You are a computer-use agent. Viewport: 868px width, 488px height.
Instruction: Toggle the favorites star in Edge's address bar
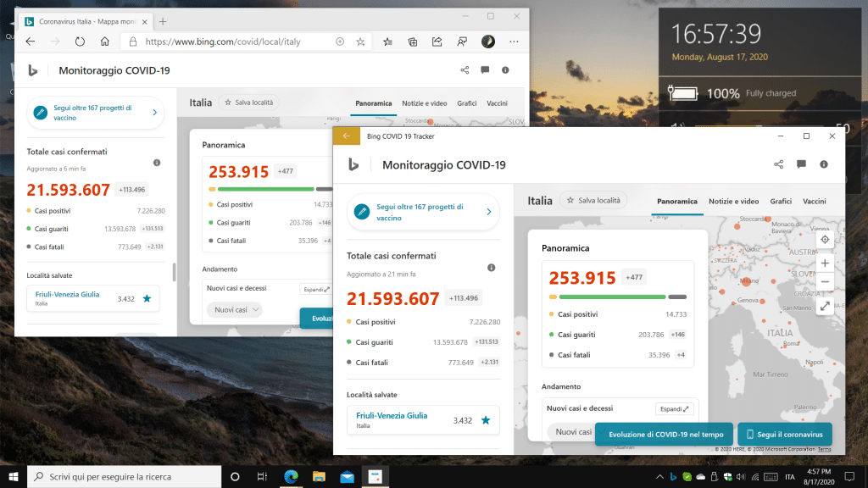[360, 41]
